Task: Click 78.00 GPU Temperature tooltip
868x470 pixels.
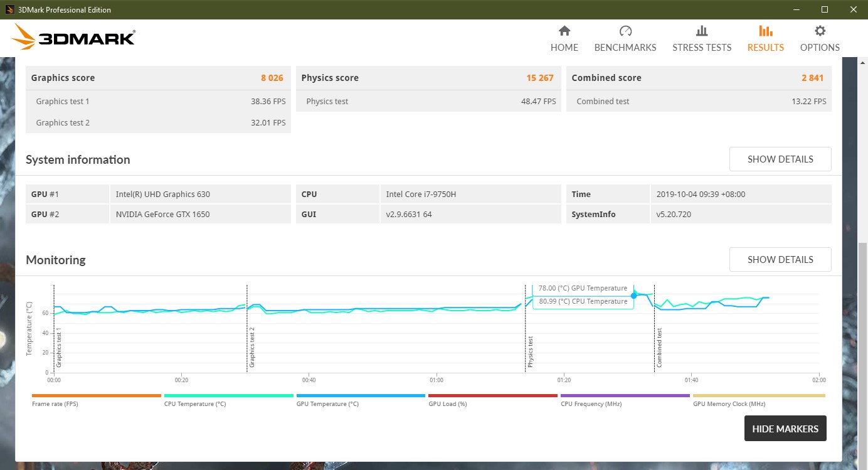Action: (x=583, y=288)
